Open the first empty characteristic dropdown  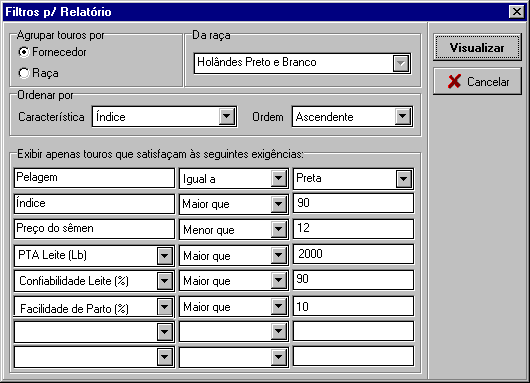coord(165,332)
